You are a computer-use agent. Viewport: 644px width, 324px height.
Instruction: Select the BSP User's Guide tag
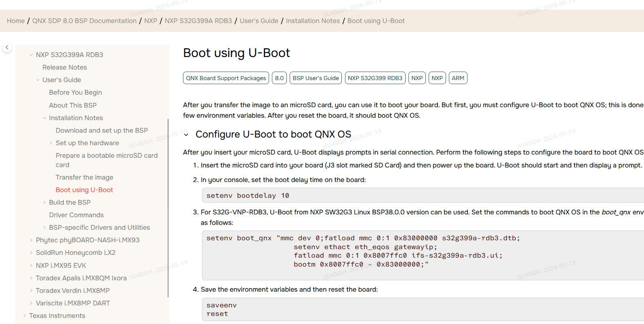pos(316,78)
